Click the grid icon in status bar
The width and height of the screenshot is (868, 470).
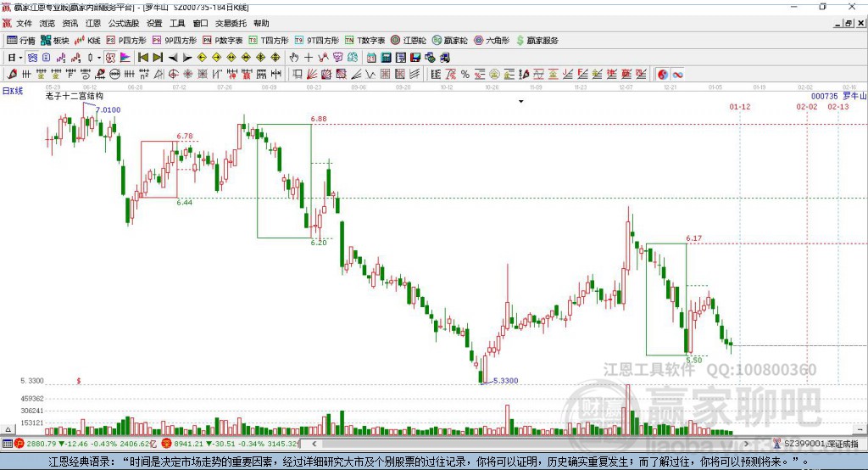tap(7, 444)
